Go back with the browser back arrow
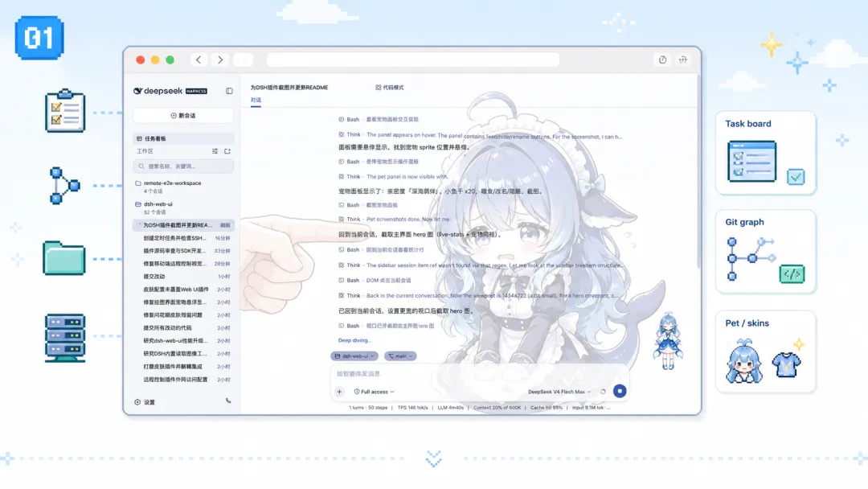The width and height of the screenshot is (868, 489). tap(199, 60)
